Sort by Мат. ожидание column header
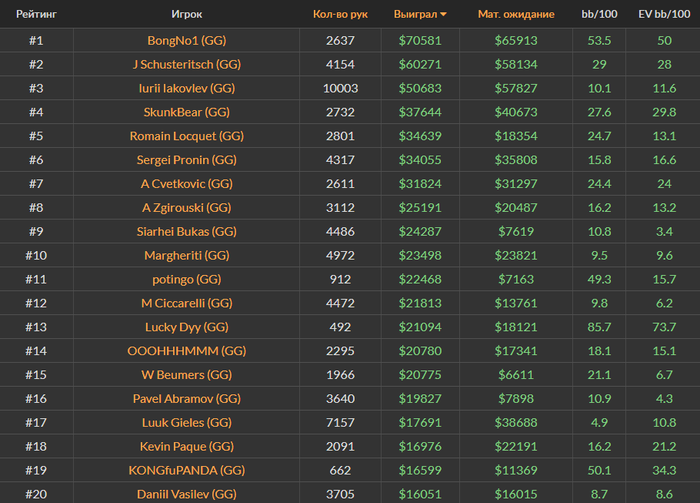700x503 pixels. [x=515, y=15]
